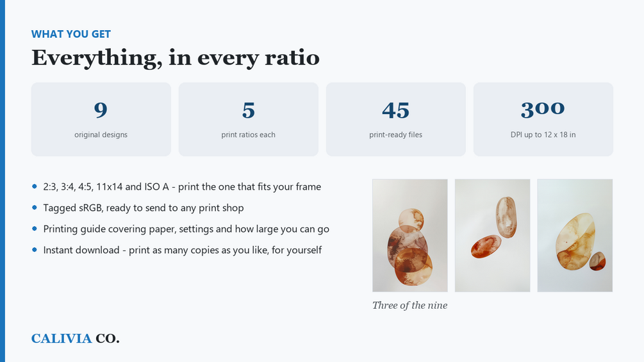Image resolution: width=644 pixels, height=362 pixels.
Task: Click the first watercolor print thumbnail
Action: tap(410, 235)
